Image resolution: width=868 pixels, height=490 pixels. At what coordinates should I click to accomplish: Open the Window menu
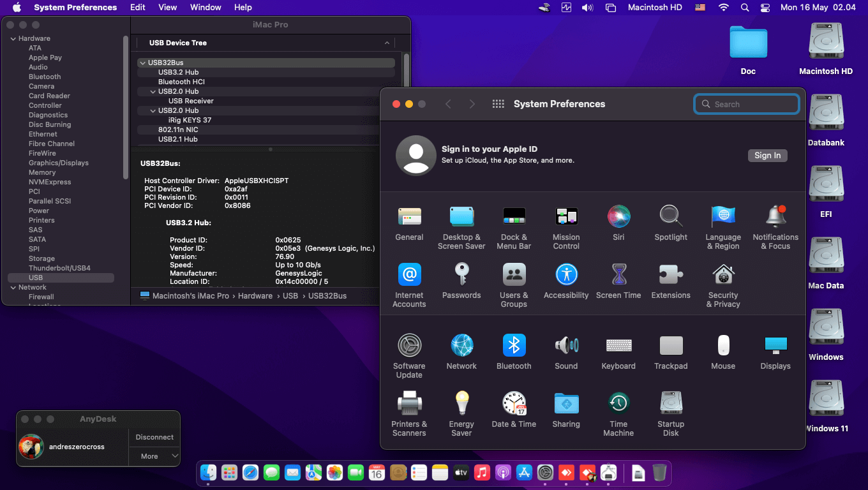pyautogui.click(x=206, y=8)
